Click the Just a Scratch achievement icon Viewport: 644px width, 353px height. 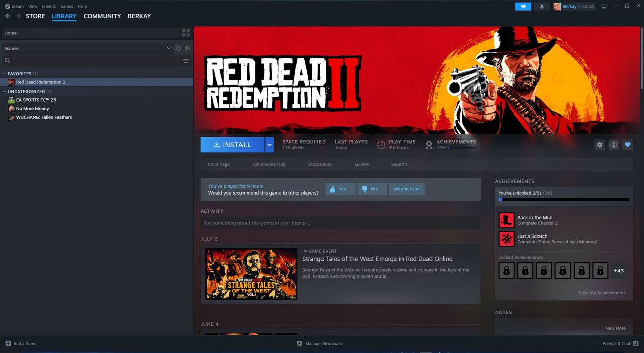(x=506, y=239)
